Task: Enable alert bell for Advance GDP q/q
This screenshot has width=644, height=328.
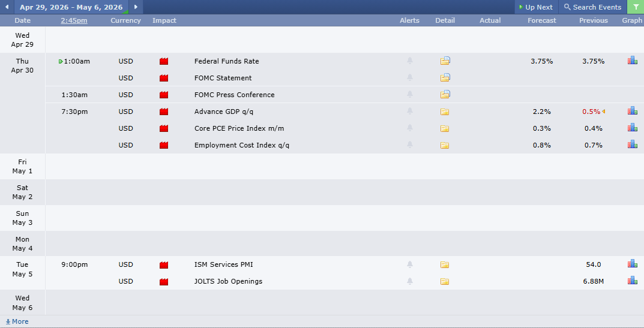Action: [x=410, y=112]
